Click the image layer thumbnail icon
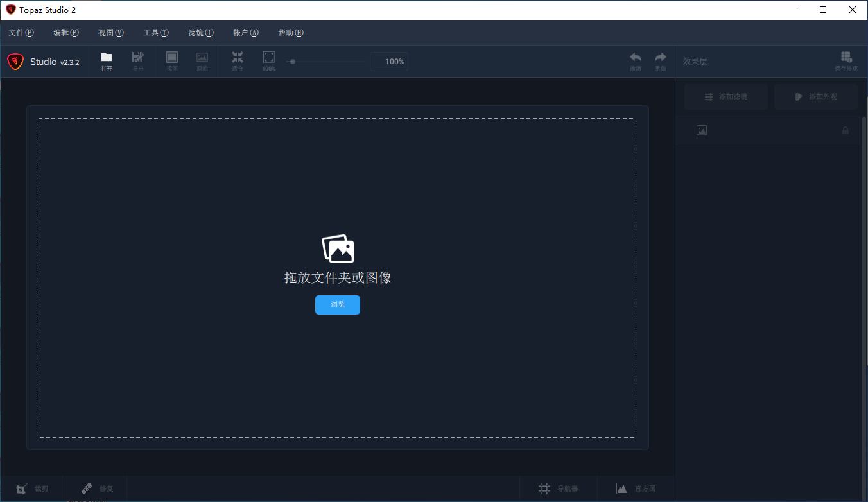Image resolution: width=868 pixels, height=502 pixels. (702, 131)
